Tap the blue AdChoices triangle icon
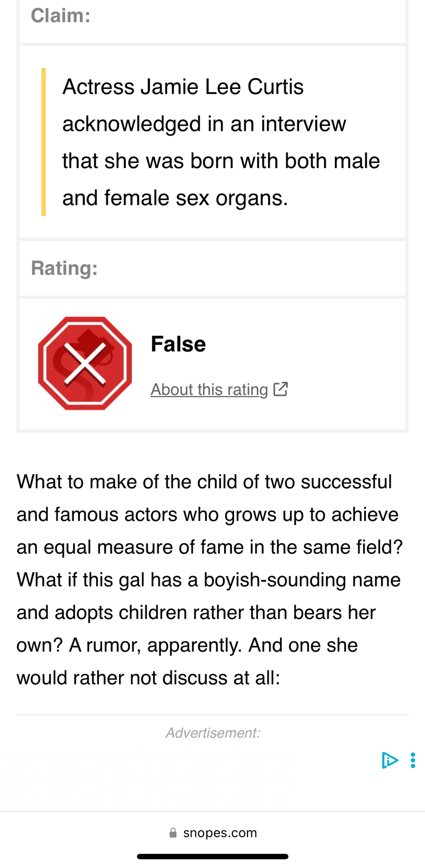 [x=389, y=760]
